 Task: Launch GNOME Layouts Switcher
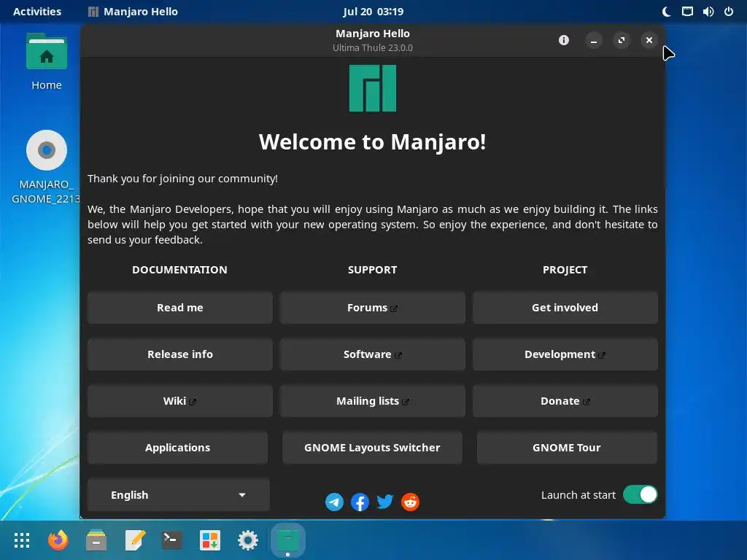373,448
